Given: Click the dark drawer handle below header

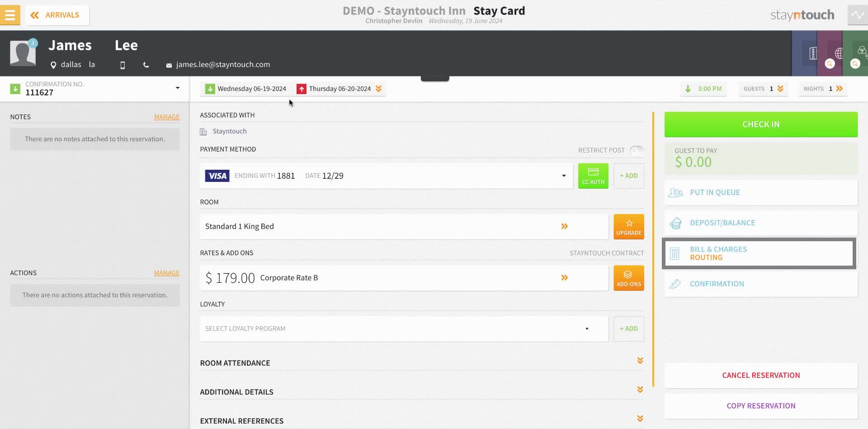Looking at the screenshot, I should coord(435,79).
